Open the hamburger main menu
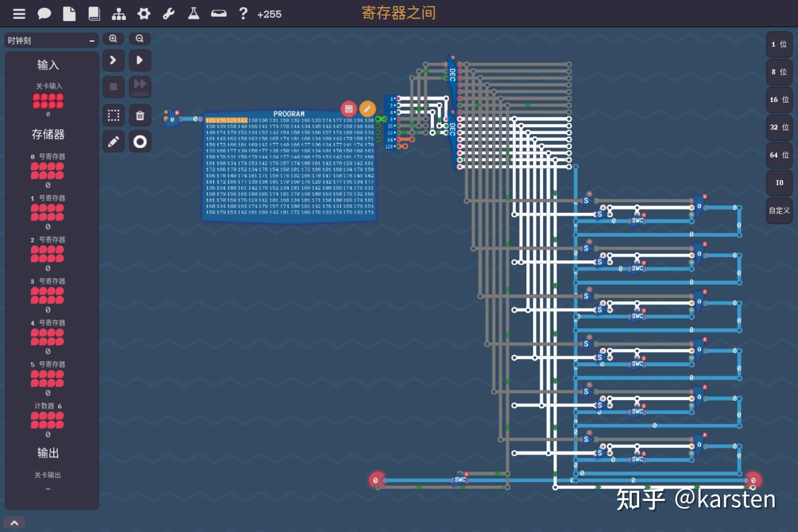798x532 pixels. 19,14
